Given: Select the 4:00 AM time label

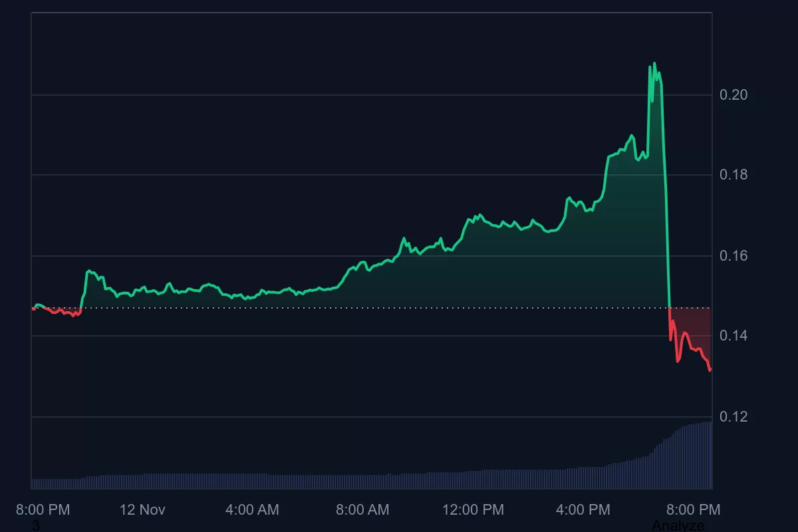Looking at the screenshot, I should click(252, 510).
